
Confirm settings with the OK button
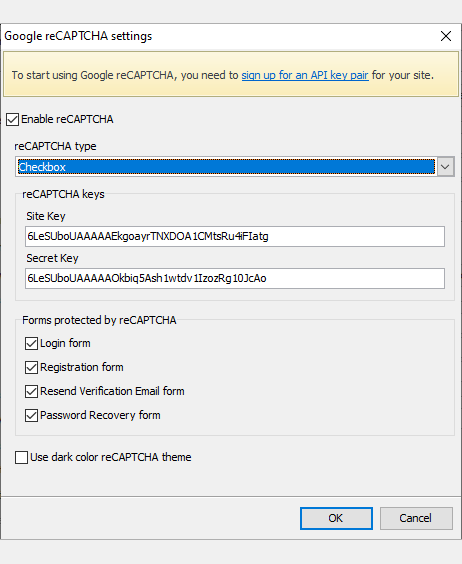(x=336, y=518)
